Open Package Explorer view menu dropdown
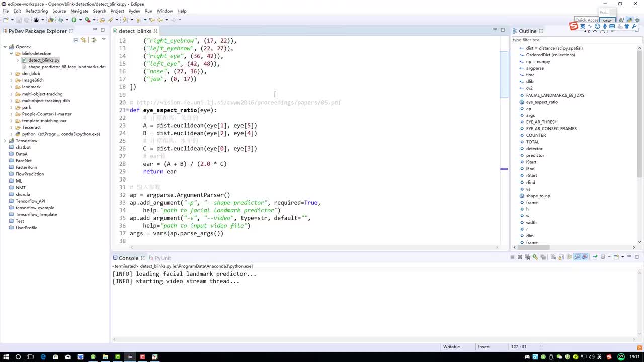This screenshot has width=644, height=362. pos(103,40)
